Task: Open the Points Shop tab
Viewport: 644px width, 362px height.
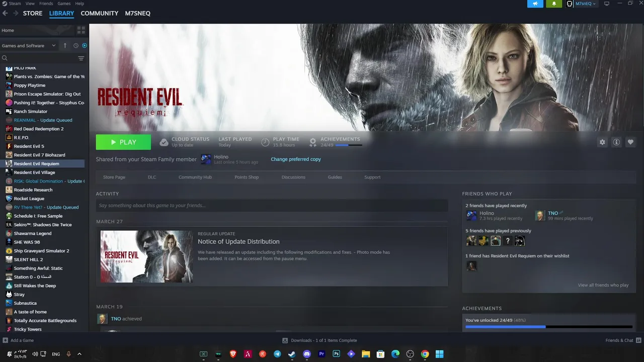Action: click(x=247, y=177)
